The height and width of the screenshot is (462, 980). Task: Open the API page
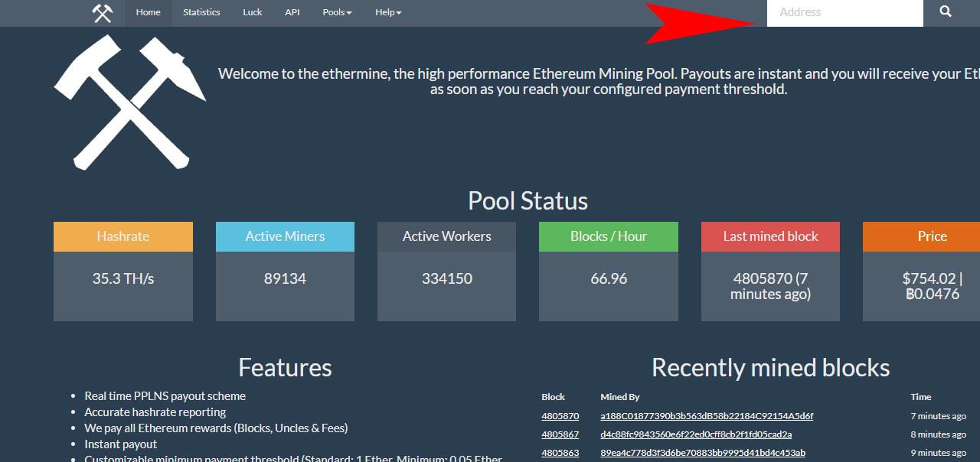(292, 12)
